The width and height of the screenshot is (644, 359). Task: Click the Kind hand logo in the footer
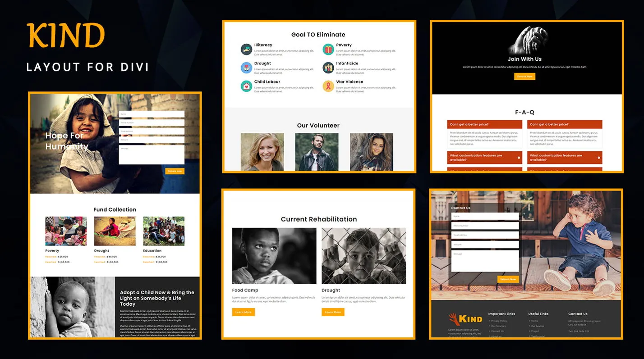coord(465,319)
